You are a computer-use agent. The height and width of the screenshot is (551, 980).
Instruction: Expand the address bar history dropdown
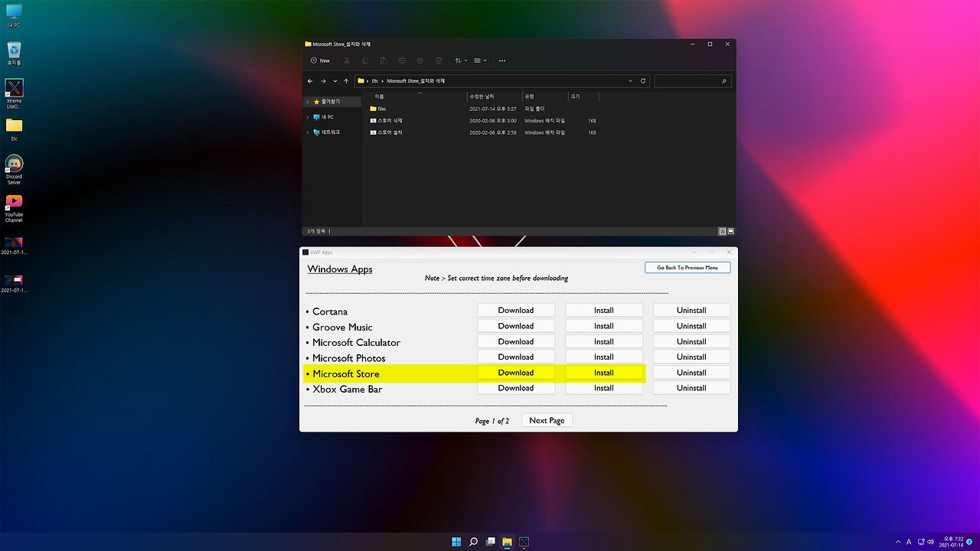[630, 80]
